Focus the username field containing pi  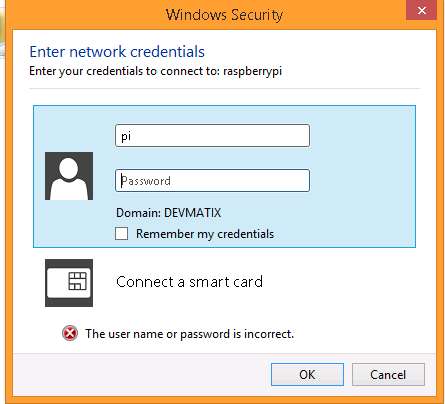click(x=212, y=136)
